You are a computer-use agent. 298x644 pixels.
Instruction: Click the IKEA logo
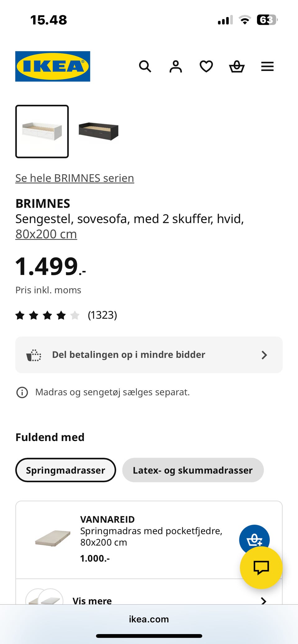pyautogui.click(x=53, y=66)
